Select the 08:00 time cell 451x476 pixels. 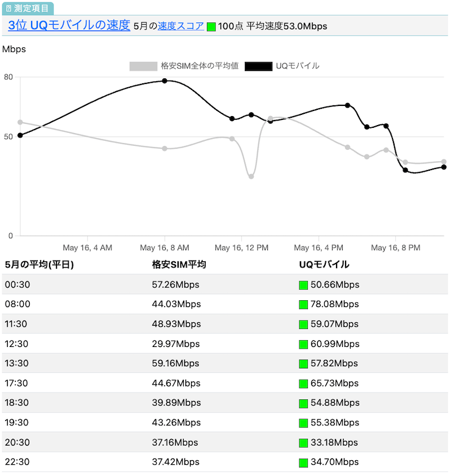(x=17, y=304)
